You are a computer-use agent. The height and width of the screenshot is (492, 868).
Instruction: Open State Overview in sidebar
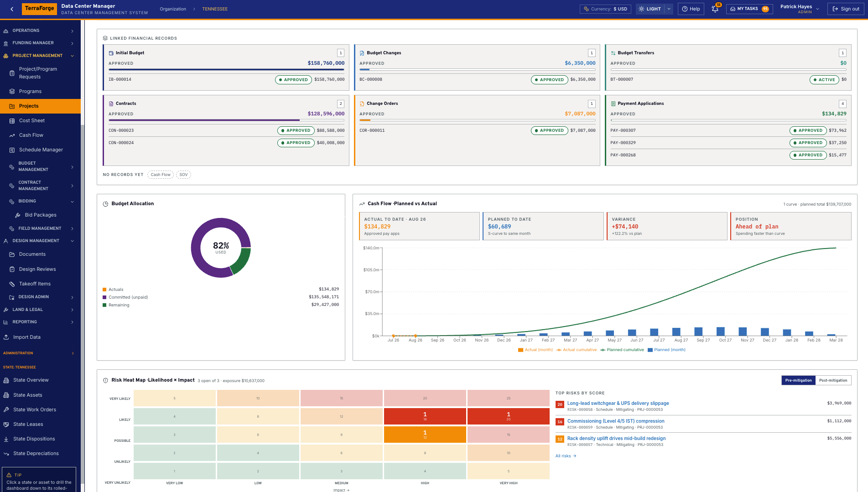(40, 380)
